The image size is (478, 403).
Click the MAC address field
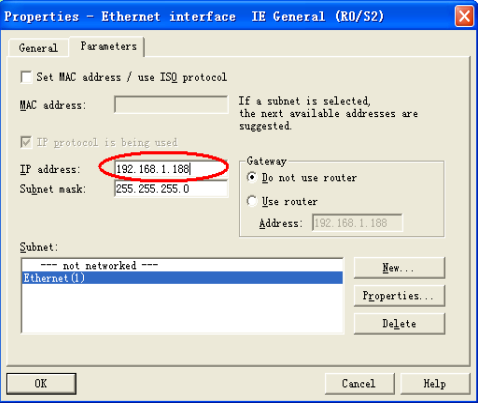(x=171, y=105)
